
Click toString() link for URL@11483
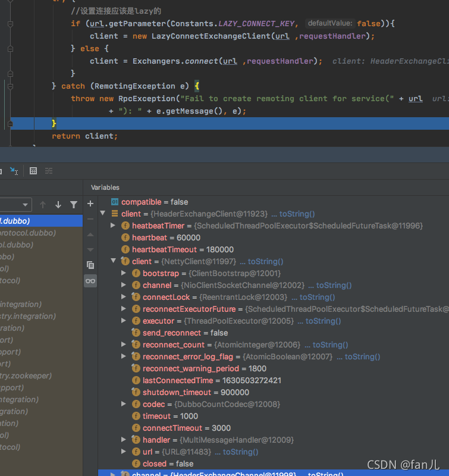(x=240, y=452)
